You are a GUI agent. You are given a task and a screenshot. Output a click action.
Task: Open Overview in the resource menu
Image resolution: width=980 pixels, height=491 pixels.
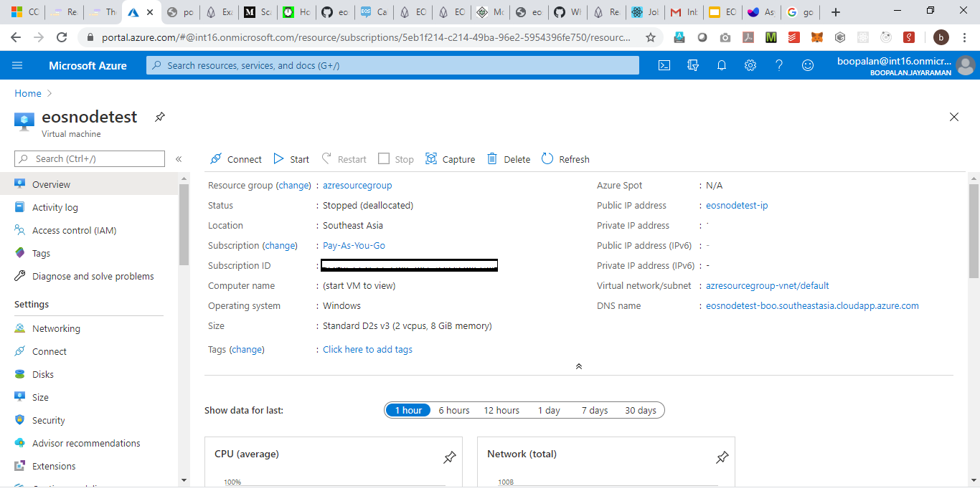[x=89, y=184]
